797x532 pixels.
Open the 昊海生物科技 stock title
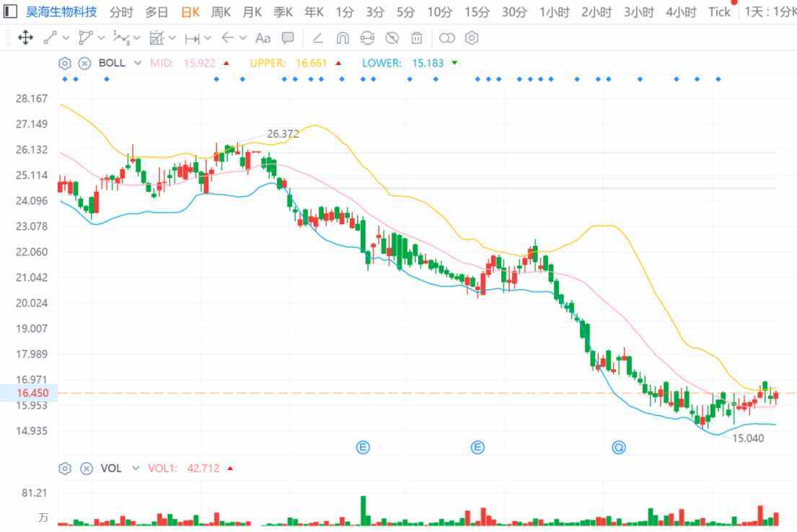tap(61, 12)
